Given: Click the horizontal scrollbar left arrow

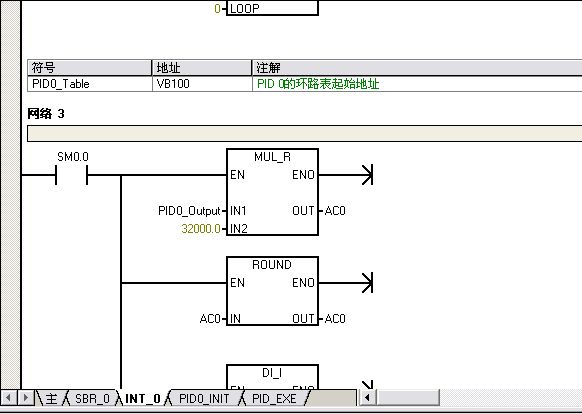Looking at the screenshot, I should [x=367, y=398].
